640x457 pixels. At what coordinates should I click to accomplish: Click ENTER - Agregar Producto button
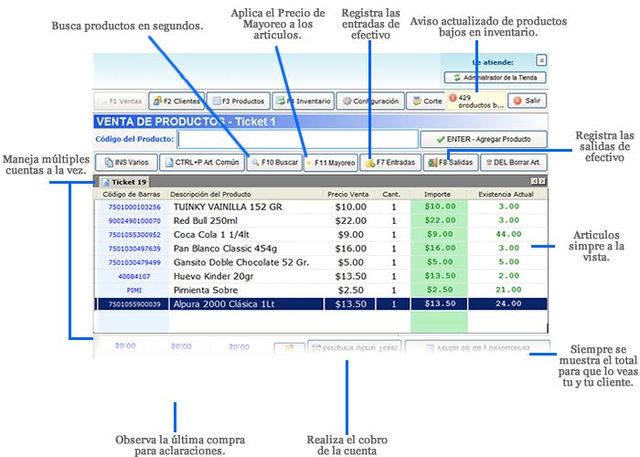(x=483, y=139)
